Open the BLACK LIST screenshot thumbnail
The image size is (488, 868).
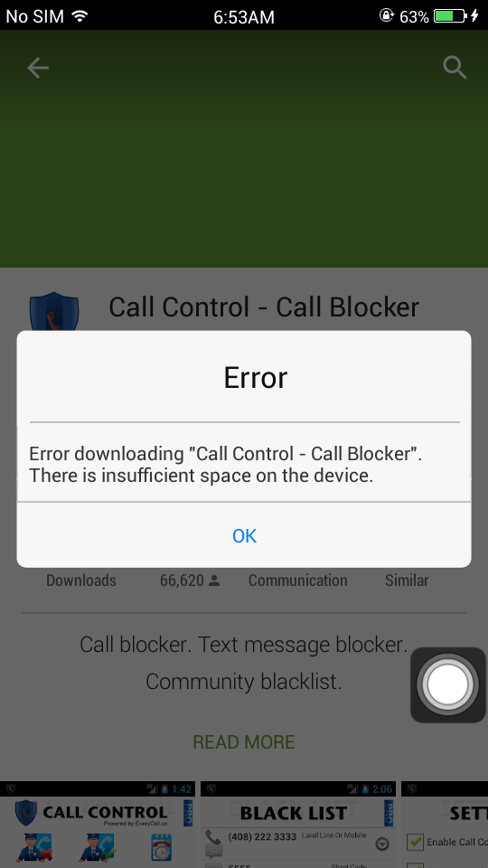tap(298, 825)
